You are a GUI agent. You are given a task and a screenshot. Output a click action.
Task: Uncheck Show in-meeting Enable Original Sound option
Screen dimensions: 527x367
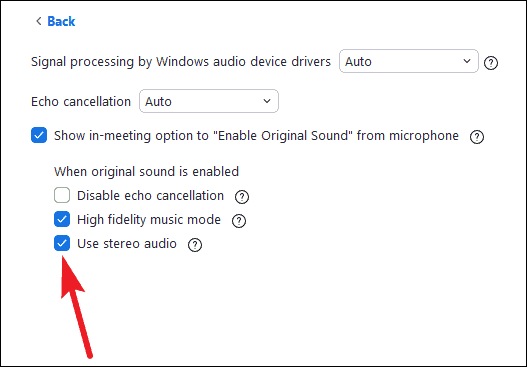click(39, 135)
